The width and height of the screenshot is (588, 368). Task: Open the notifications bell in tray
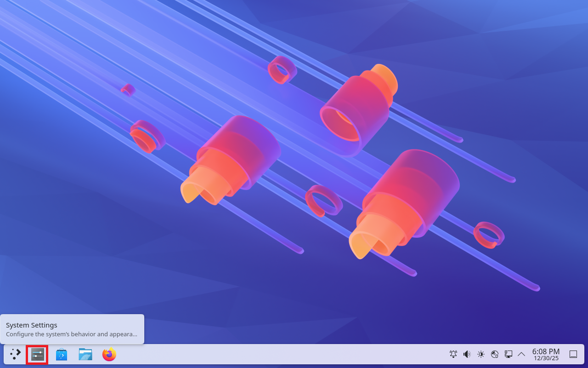453,354
